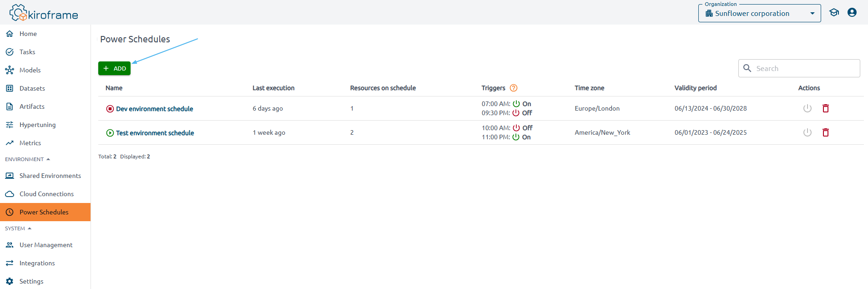Open the user profile account icon

click(852, 13)
